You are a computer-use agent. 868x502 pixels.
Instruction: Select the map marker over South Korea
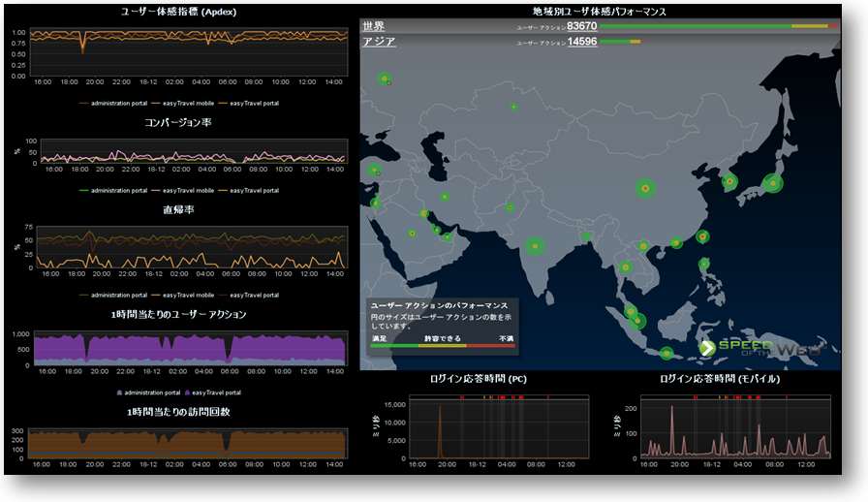coord(730,180)
